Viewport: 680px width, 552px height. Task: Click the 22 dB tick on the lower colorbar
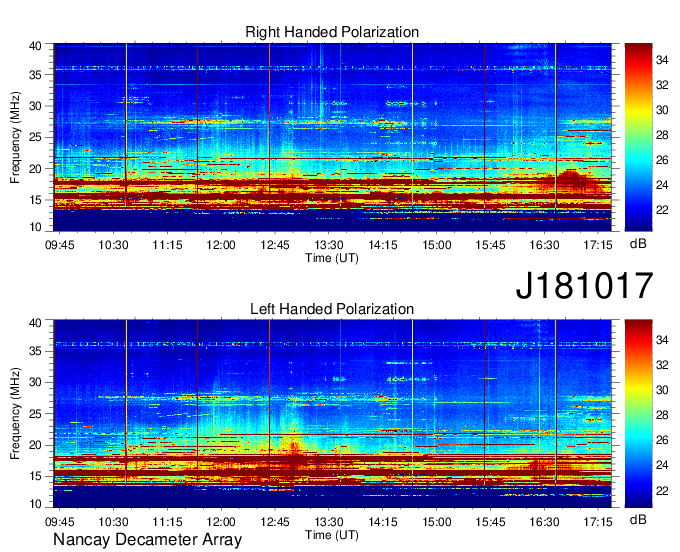tap(662, 490)
